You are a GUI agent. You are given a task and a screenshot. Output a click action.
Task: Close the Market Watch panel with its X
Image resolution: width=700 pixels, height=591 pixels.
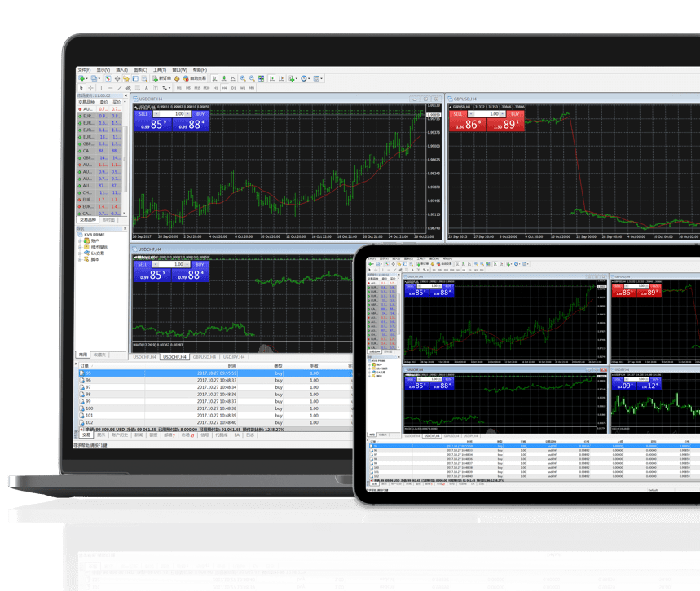click(125, 95)
